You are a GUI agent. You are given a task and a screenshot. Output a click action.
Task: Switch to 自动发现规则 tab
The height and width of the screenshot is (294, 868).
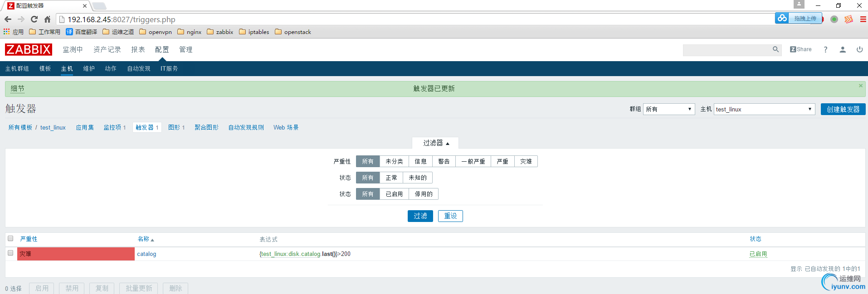tap(246, 127)
